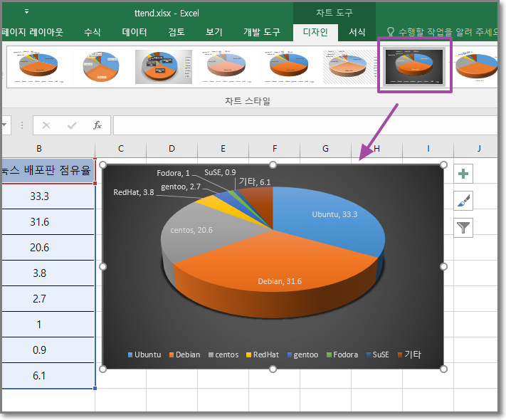This screenshot has height=420, width=506.
Task: Click the gentoo, 2.7 data label
Action: [181, 187]
